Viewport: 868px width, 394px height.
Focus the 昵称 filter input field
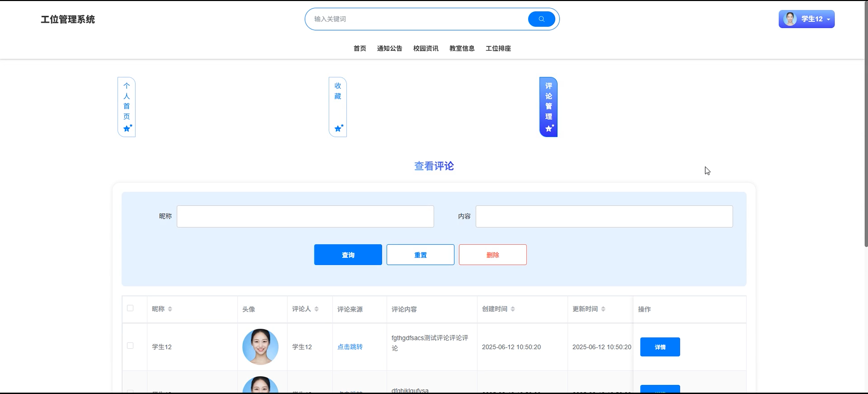pos(305,216)
